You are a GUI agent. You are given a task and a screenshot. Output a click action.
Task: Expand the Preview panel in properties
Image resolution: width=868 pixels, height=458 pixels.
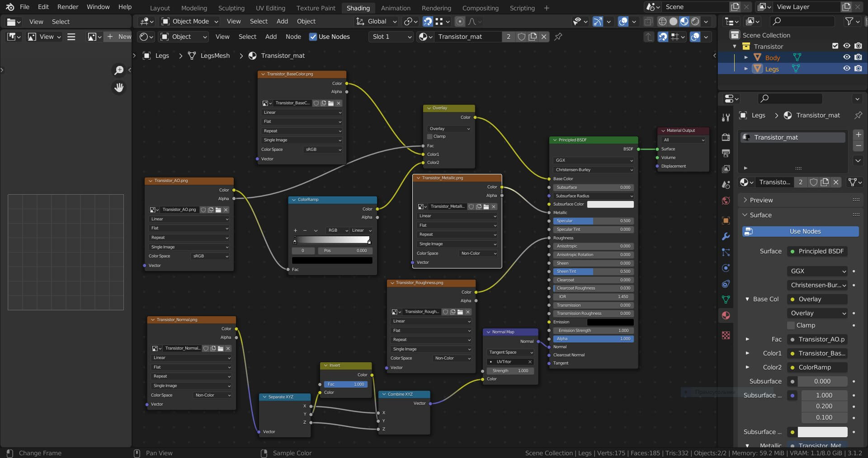(761, 200)
